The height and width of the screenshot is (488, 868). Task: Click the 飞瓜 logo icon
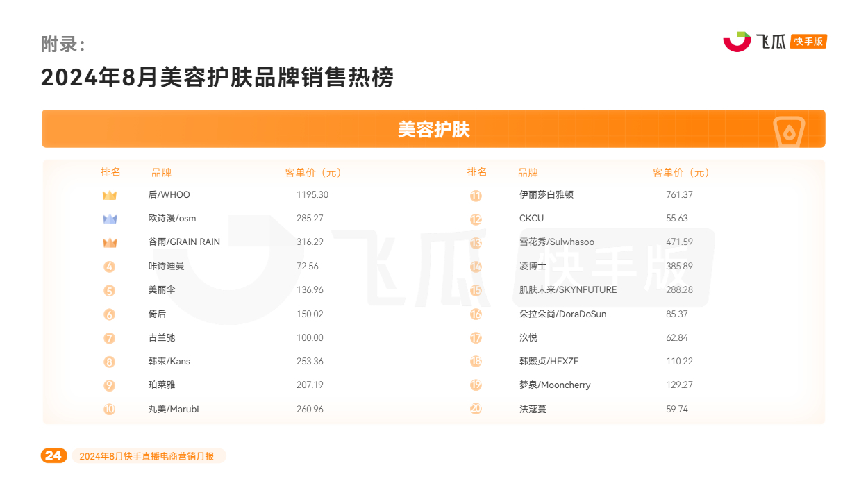[x=737, y=42]
